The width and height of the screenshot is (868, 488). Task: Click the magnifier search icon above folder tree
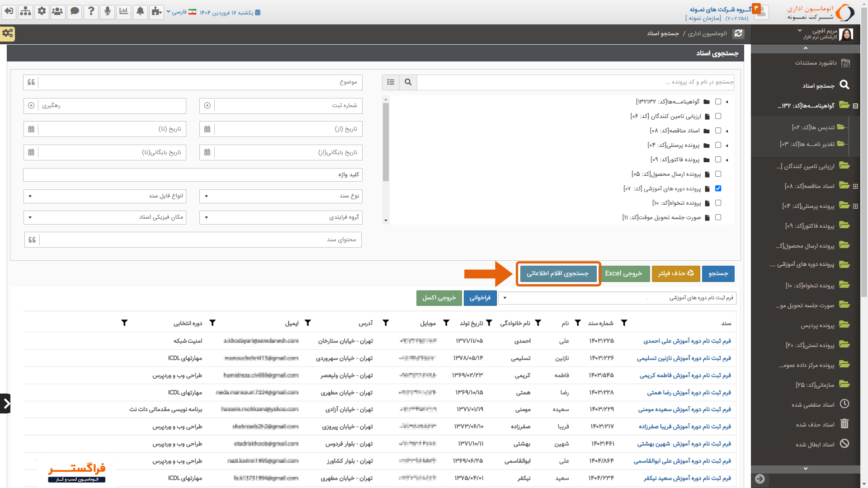[x=408, y=82]
